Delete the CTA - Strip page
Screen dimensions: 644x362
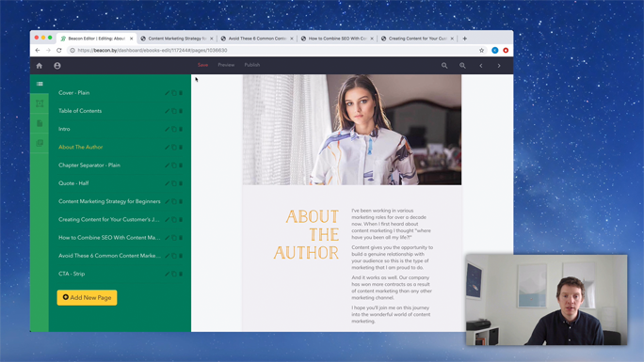(x=181, y=274)
